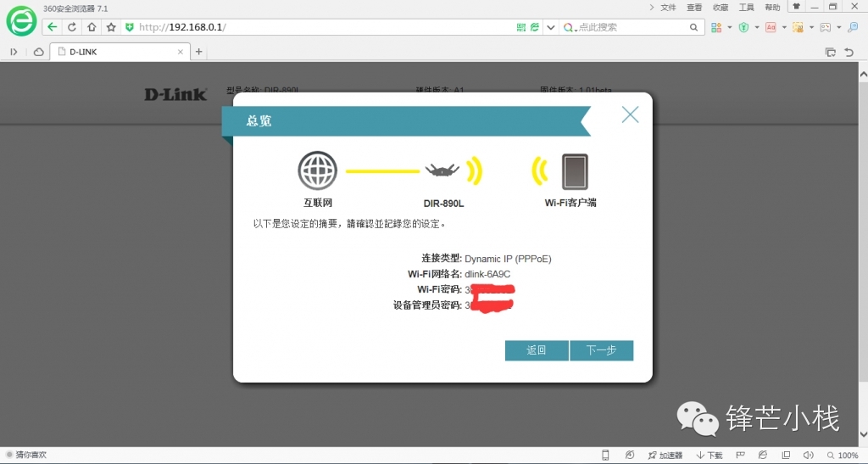Click the mobile phone icon in status bar

point(605,456)
